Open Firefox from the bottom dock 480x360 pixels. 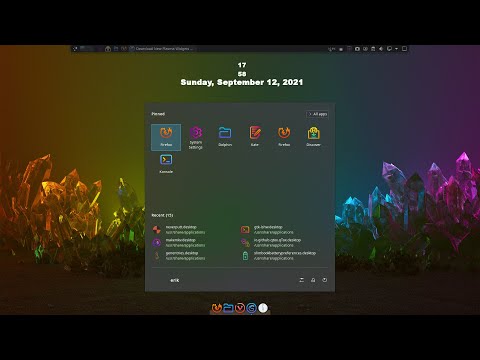(217, 308)
